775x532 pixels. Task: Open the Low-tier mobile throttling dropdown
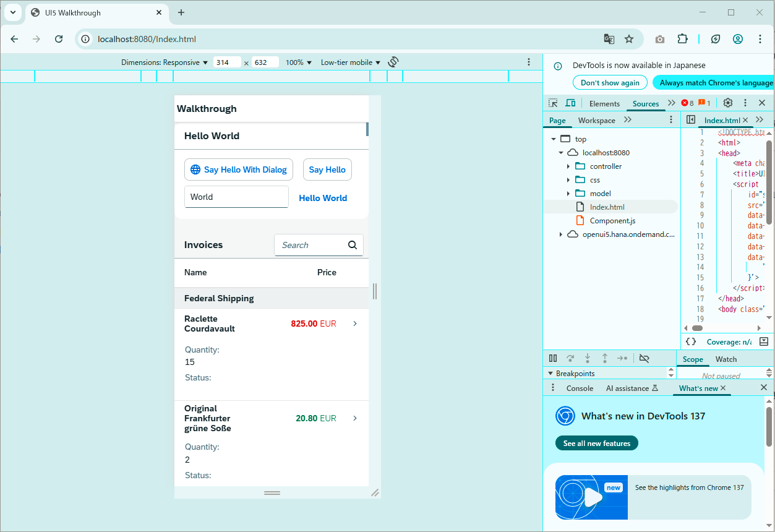point(351,62)
